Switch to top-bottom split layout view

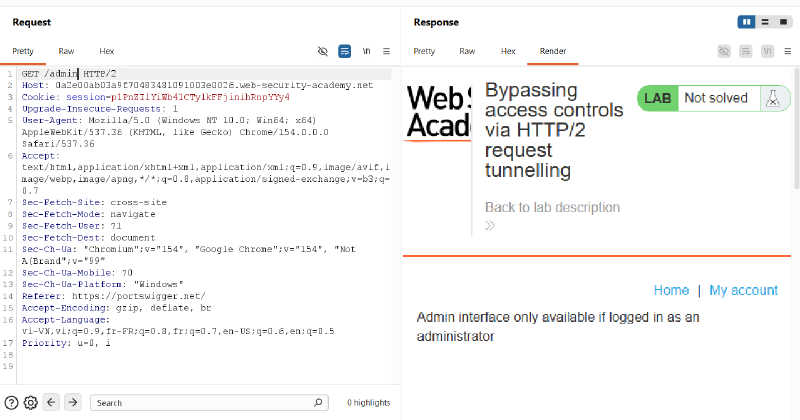(765, 22)
